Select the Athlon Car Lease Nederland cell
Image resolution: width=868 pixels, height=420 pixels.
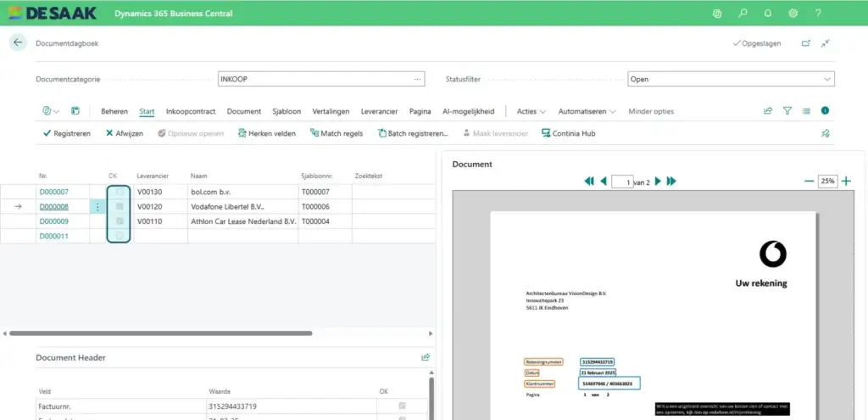pyautogui.click(x=243, y=221)
